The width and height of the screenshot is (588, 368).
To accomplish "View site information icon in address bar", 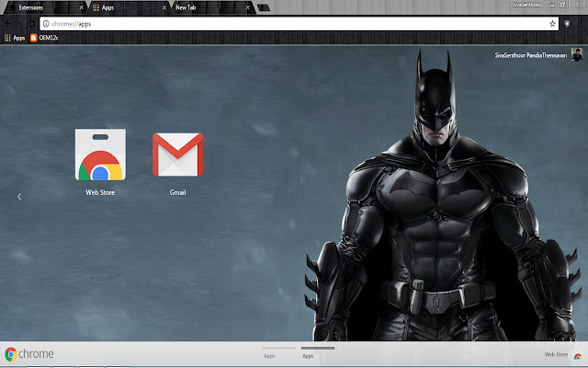I will (x=46, y=24).
